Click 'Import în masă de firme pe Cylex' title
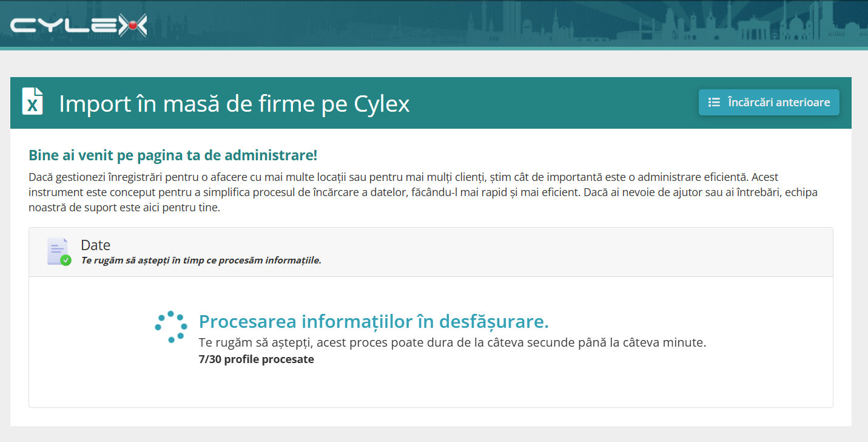868x442 pixels. (x=234, y=104)
